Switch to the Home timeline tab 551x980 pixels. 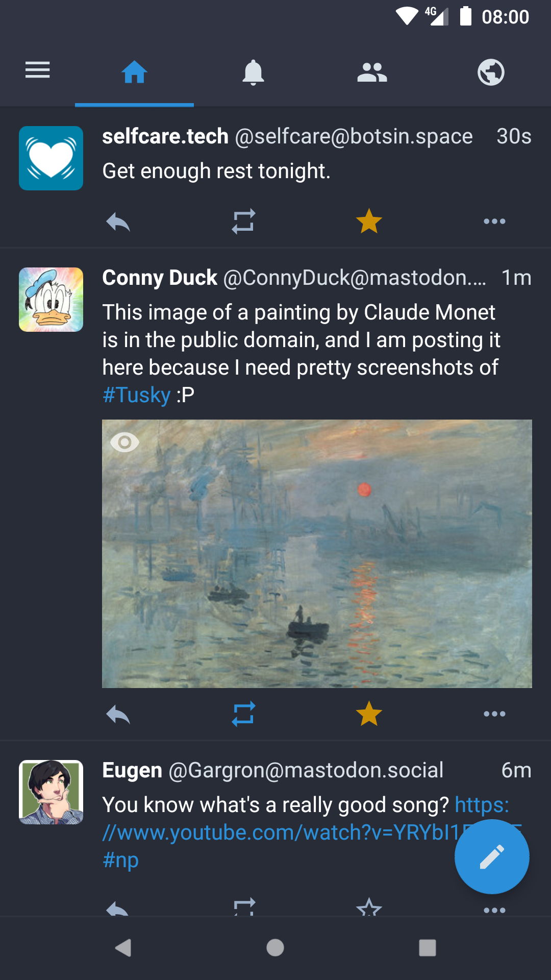(x=134, y=72)
